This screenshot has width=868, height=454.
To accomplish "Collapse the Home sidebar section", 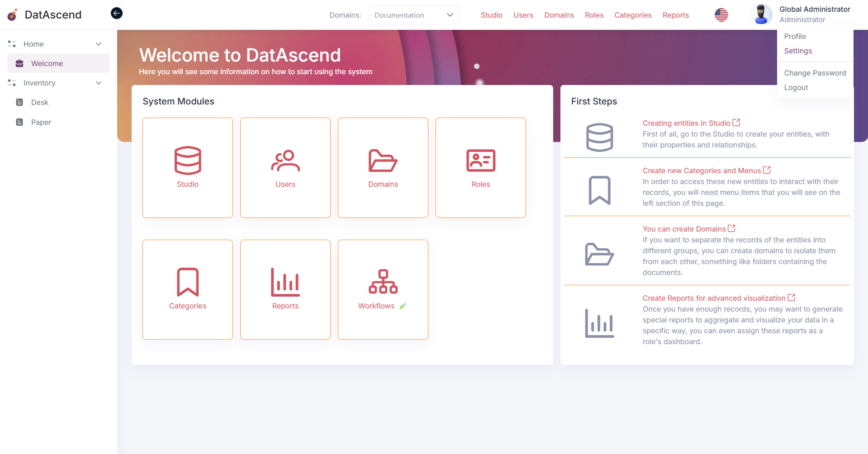I will pos(99,44).
